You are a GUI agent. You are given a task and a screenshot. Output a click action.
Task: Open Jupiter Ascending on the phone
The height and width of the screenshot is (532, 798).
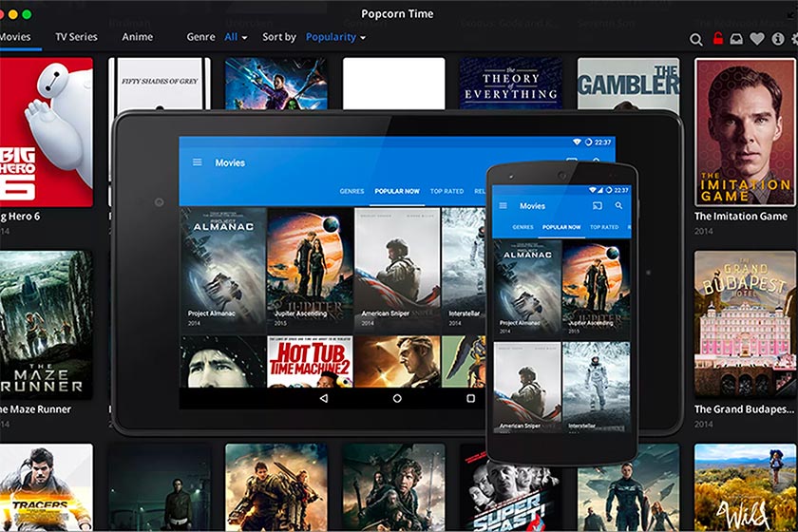[x=597, y=289]
